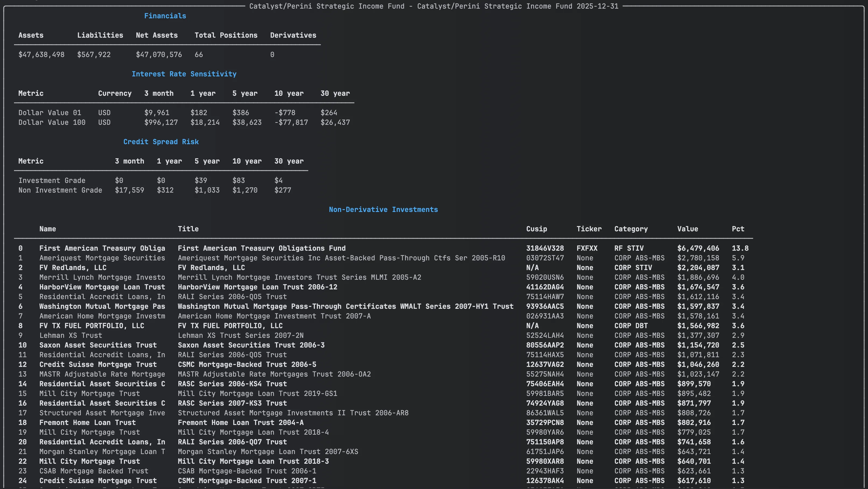Click the Value column header of investments
The width and height of the screenshot is (868, 489).
pyautogui.click(x=688, y=229)
